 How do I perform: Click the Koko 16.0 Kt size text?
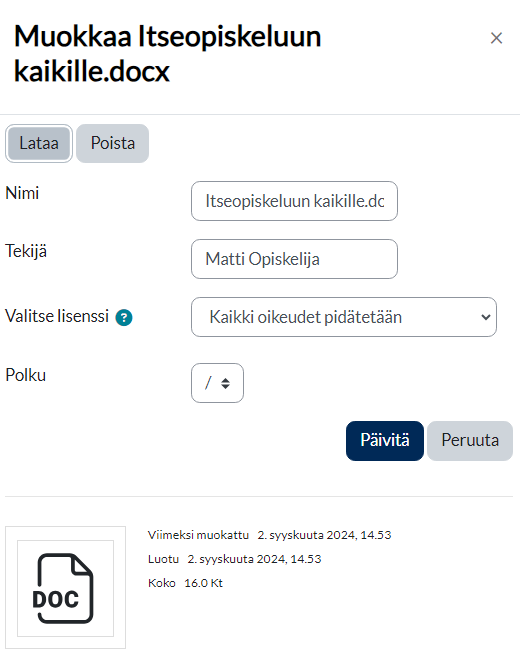tap(185, 583)
